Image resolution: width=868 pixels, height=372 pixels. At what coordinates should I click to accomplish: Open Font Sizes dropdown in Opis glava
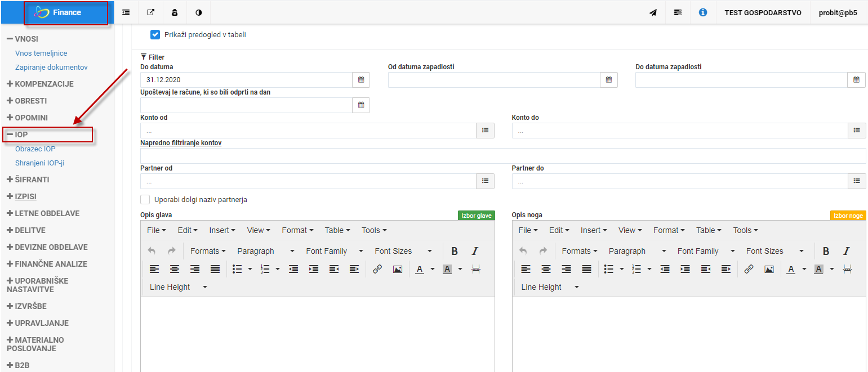pos(403,251)
